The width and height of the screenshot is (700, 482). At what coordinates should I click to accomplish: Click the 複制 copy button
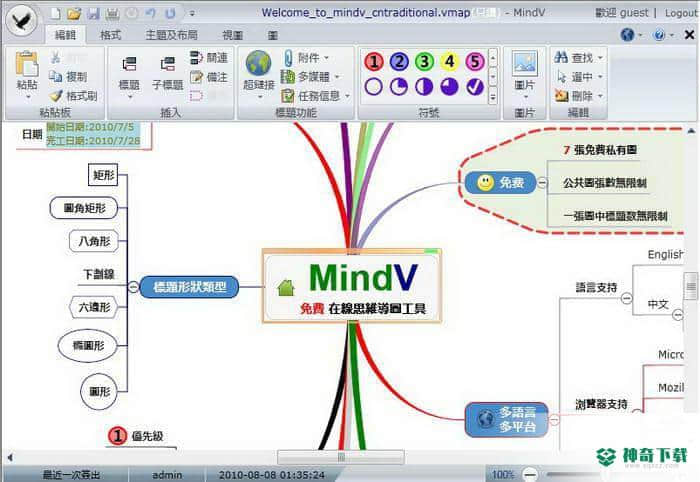coord(68,76)
